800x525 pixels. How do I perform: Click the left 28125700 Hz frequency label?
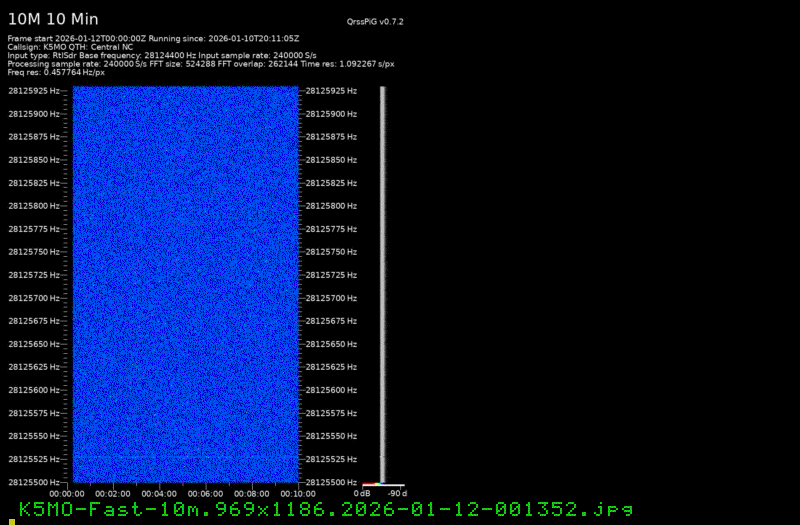tap(34, 298)
